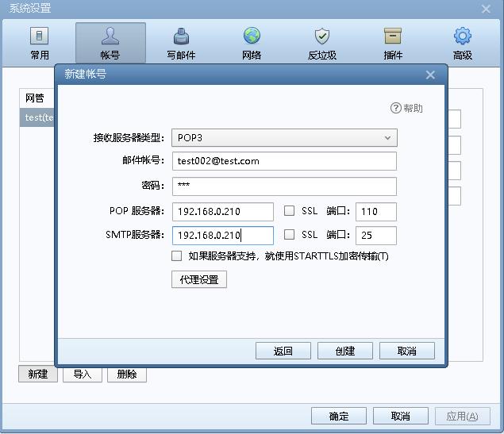
Task: Click the 返回 back button
Action: (x=283, y=351)
